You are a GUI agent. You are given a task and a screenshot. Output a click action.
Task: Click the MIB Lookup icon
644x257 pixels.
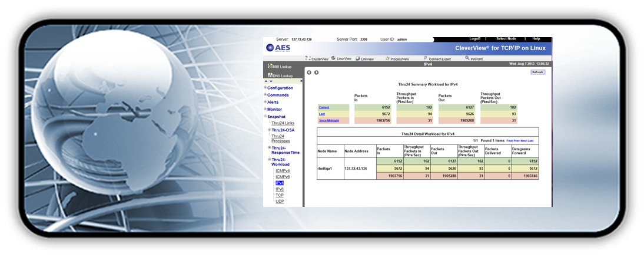(x=270, y=66)
